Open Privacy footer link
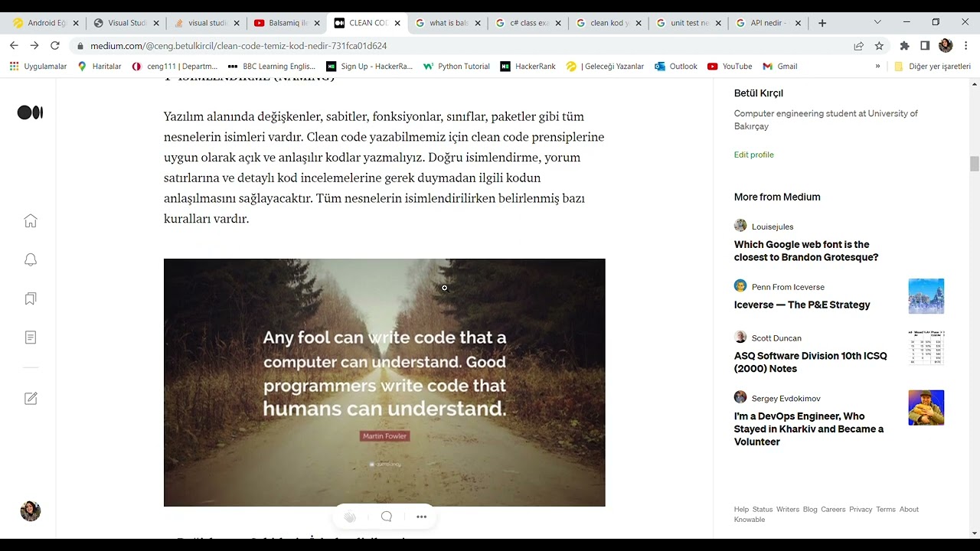 pos(861,510)
